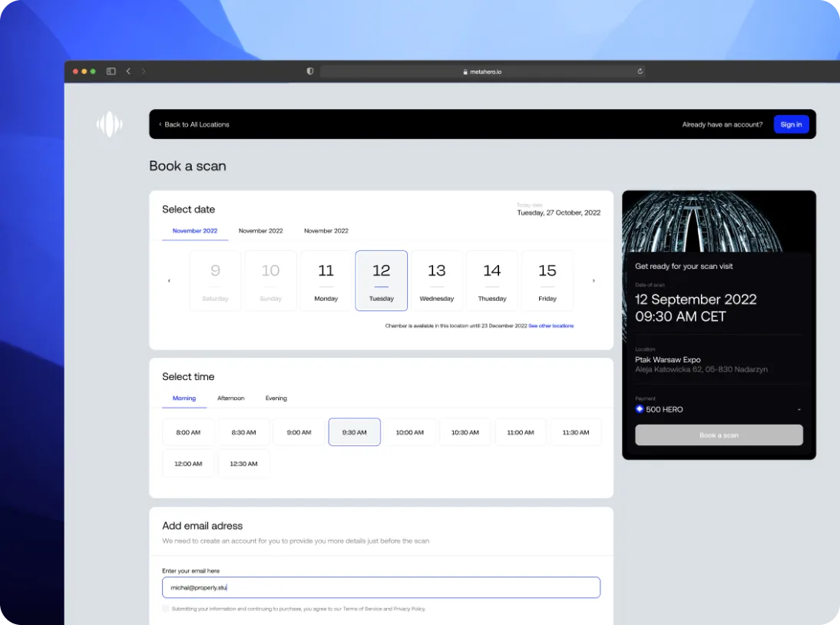The height and width of the screenshot is (625, 840).
Task: Show previous dates with the left chevron
Action: pos(170,280)
